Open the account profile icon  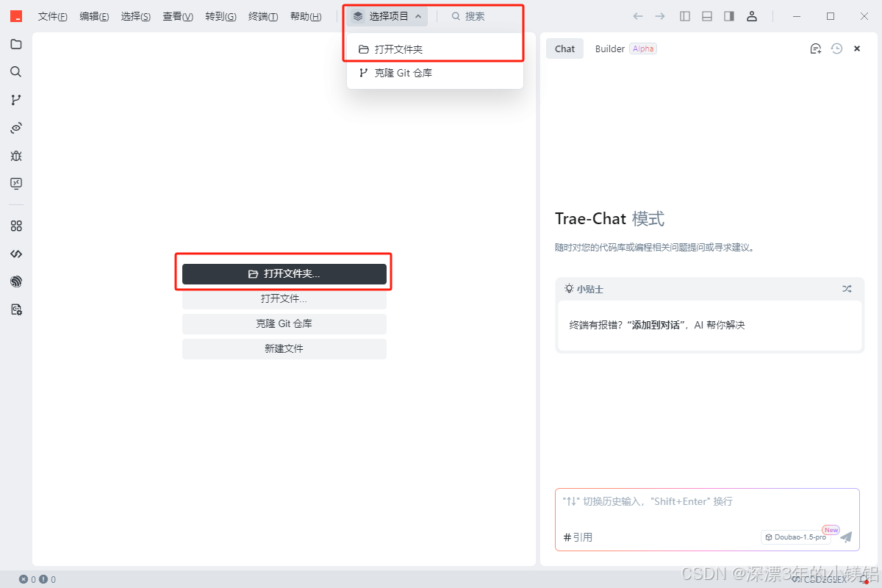tap(751, 16)
